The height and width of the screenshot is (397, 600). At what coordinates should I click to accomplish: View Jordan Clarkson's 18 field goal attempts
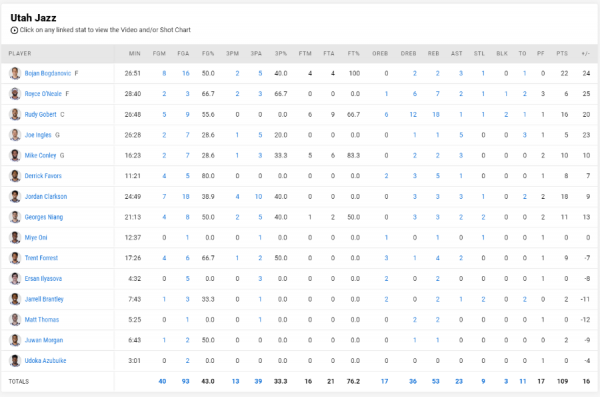pyautogui.click(x=186, y=196)
